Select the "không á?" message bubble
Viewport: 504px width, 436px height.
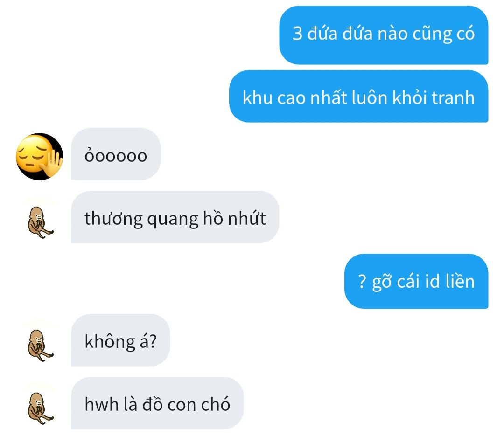click(120, 340)
